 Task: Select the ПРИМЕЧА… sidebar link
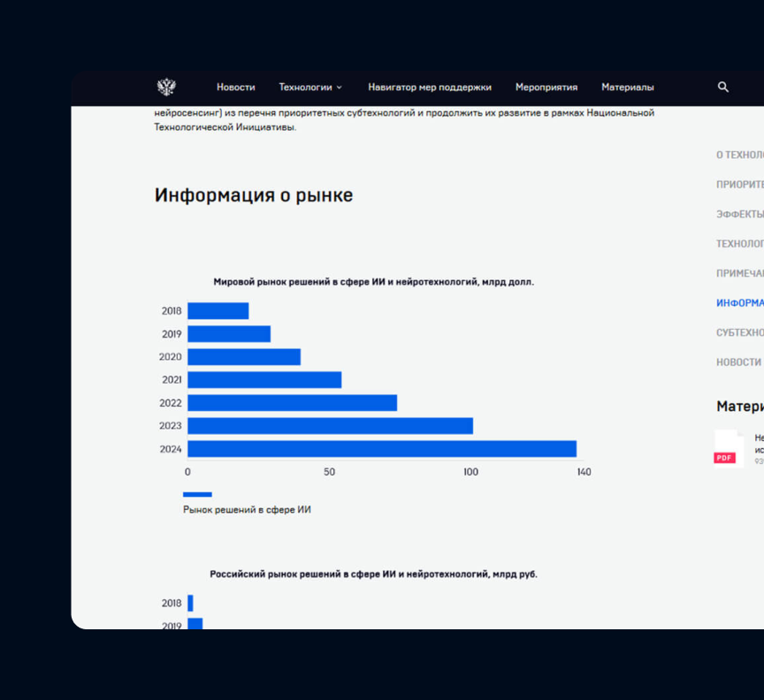pyautogui.click(x=740, y=273)
